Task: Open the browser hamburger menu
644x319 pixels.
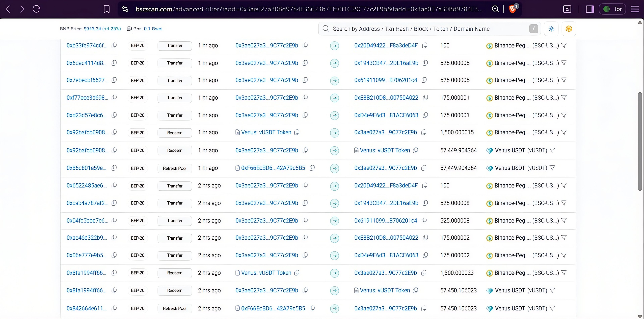Action: [x=635, y=9]
